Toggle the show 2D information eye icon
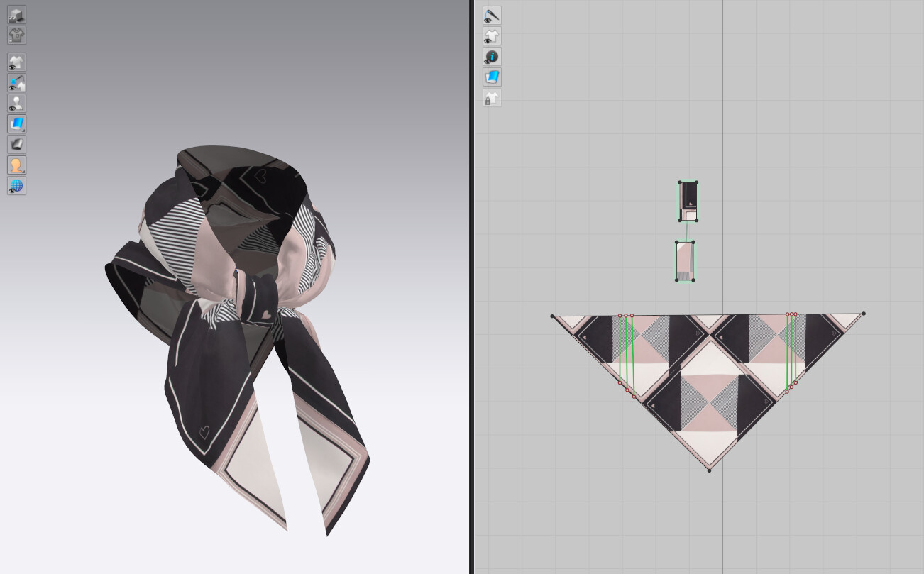 [492, 56]
